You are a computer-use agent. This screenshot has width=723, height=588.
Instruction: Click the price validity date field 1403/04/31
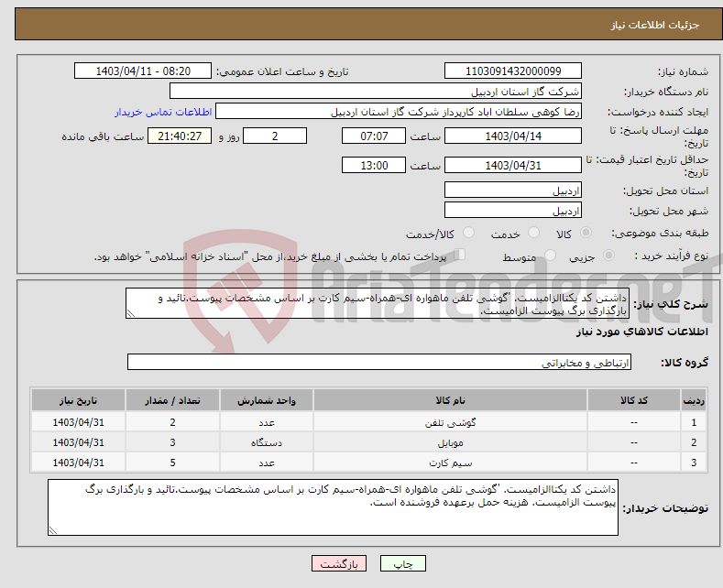[x=513, y=165]
